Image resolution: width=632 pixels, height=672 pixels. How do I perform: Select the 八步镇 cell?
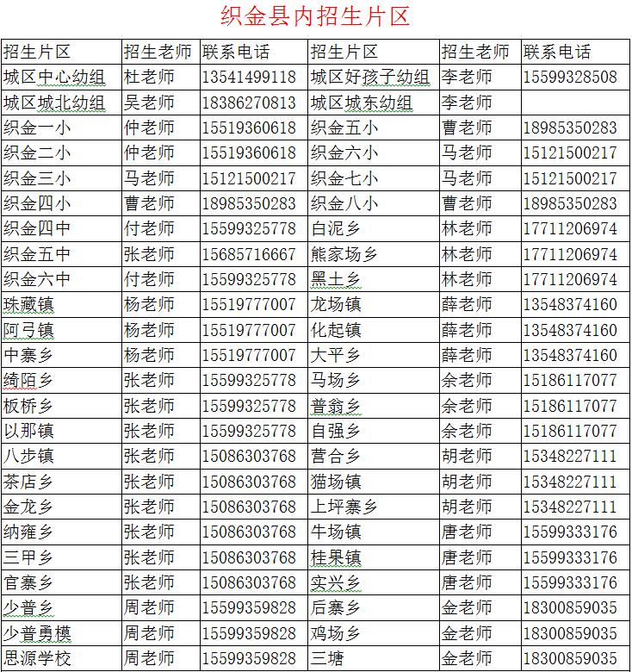coord(62,456)
